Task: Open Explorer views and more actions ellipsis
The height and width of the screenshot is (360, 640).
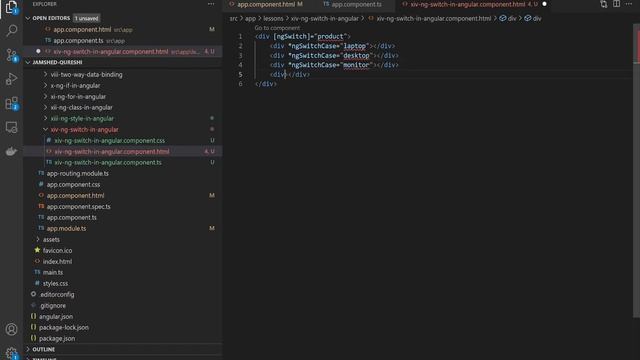Action: (211, 4)
